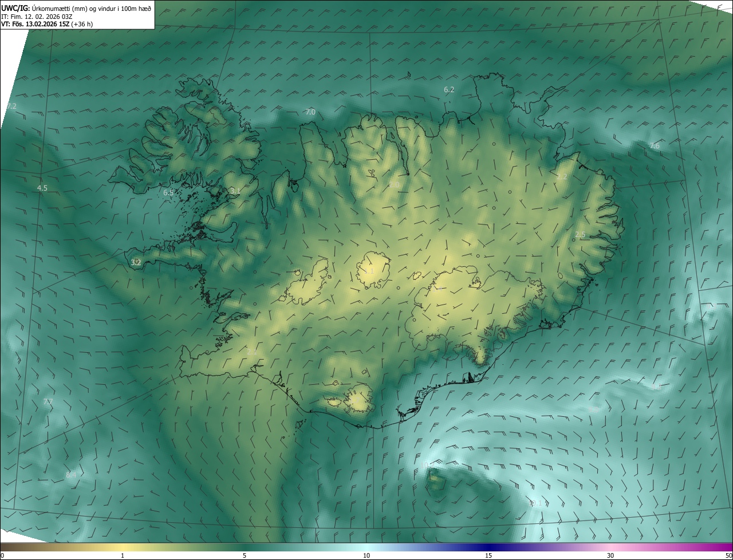This screenshot has height=560, width=733.
Task: Click the 3.1 value label on the map
Action: [235, 191]
